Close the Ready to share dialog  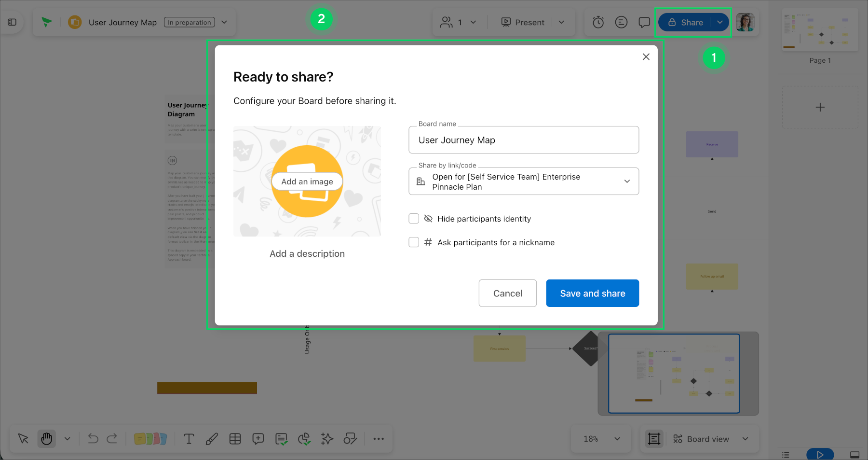(x=646, y=57)
